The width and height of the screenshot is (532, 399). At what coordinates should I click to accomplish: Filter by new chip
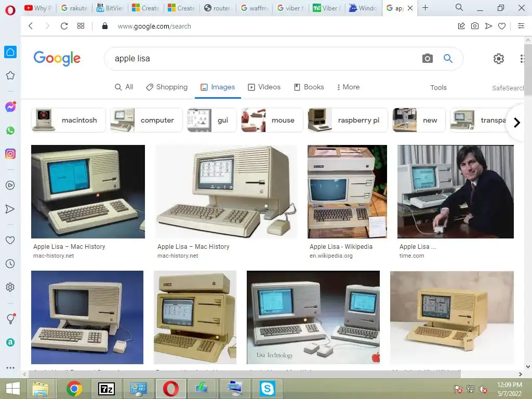[419, 120]
